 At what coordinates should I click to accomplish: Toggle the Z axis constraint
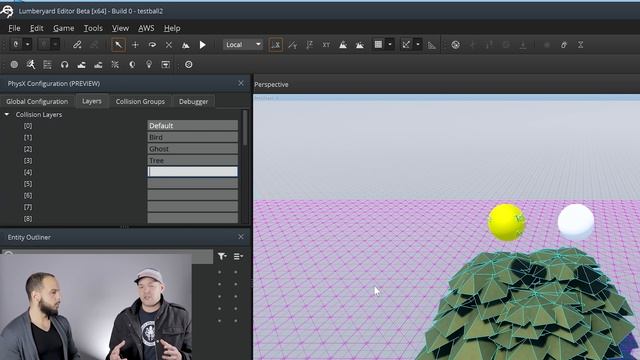[x=309, y=45]
